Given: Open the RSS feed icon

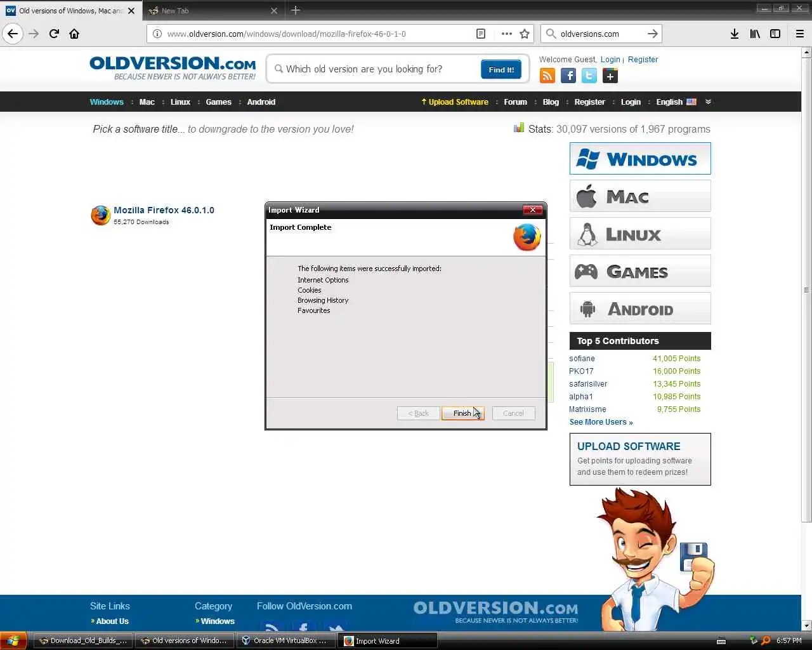Looking at the screenshot, I should coord(547,76).
